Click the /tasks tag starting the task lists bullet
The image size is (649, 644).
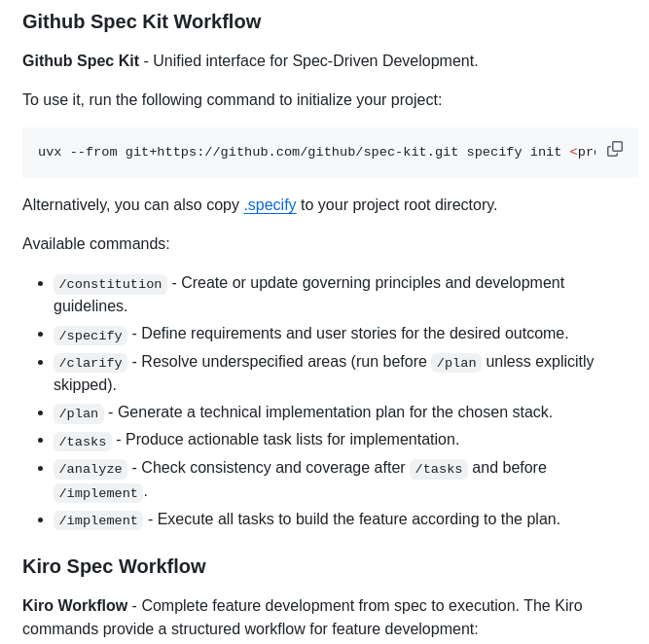tap(83, 442)
